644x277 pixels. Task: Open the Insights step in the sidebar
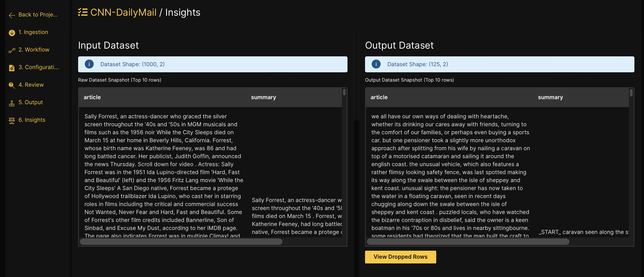(x=32, y=120)
